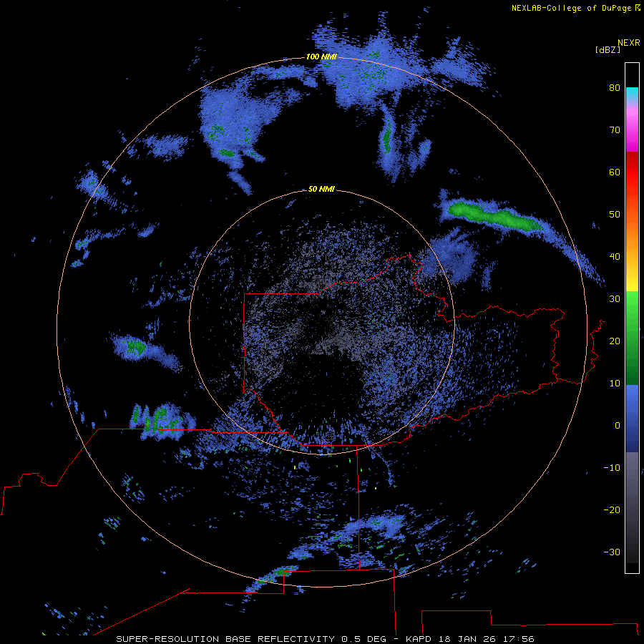Click the blue segment of color bar
Screen dimensions: 644x644
[632, 418]
